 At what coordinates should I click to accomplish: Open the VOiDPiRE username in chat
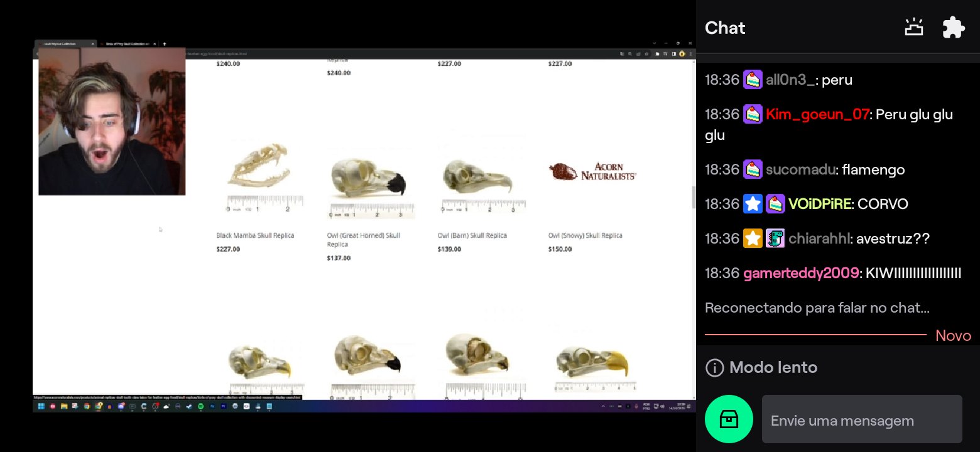pyautogui.click(x=820, y=204)
